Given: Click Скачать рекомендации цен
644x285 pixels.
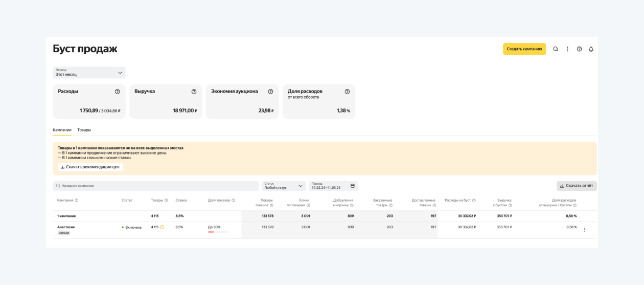Looking at the screenshot, I should click(90, 167).
